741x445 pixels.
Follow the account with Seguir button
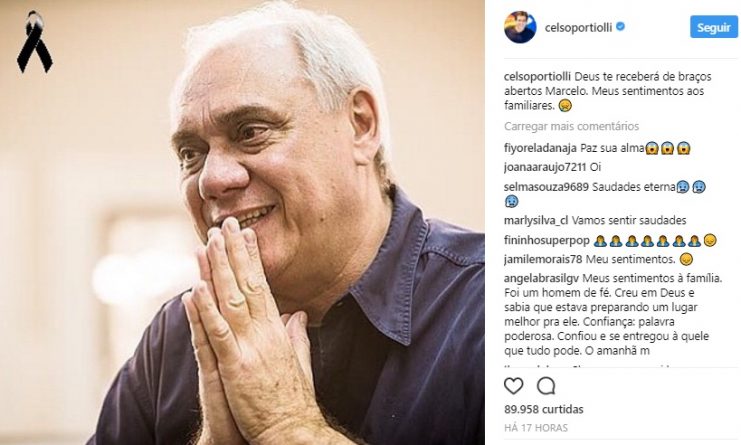[714, 27]
